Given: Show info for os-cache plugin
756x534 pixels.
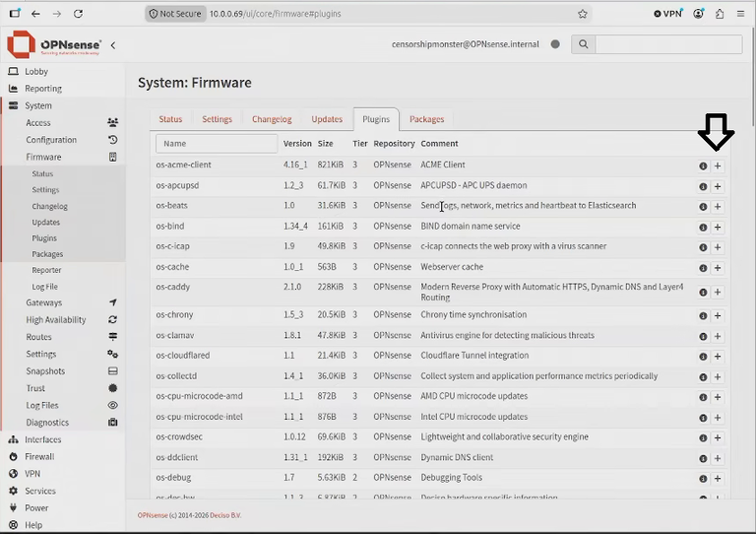Looking at the screenshot, I should (703, 268).
